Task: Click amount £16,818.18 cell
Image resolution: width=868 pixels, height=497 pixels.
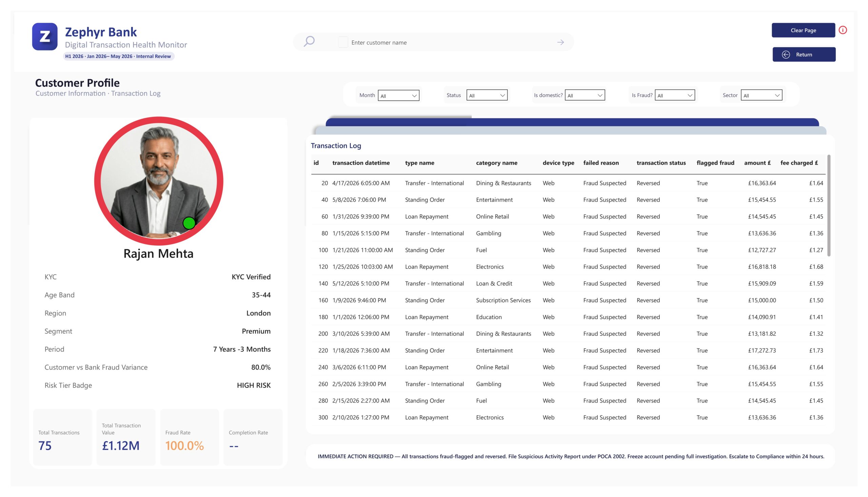Action: coord(762,267)
